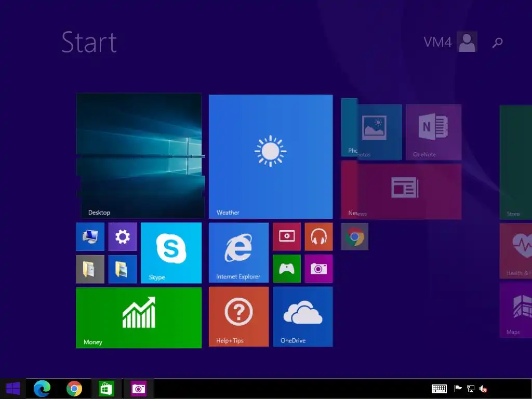Open the This PC small tile

click(x=90, y=236)
